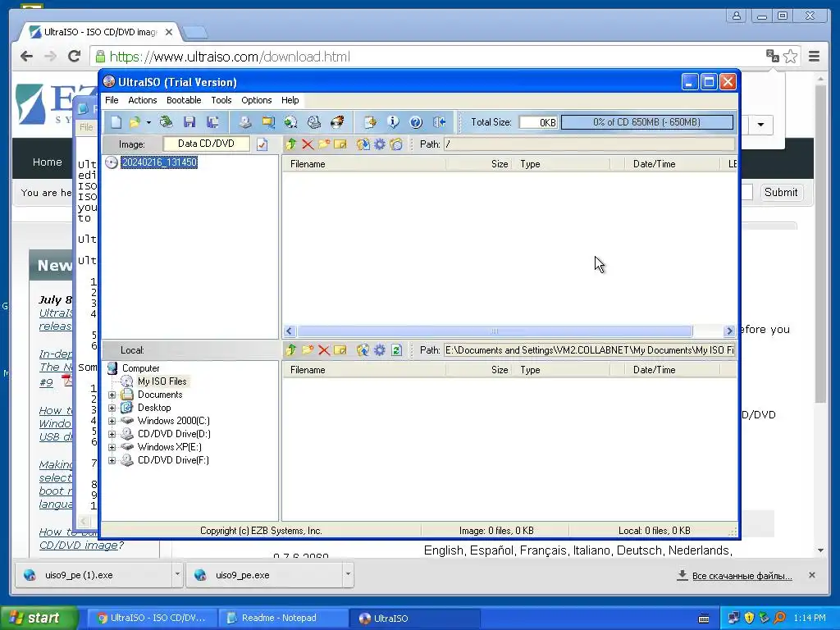Screen dimensions: 840x630
Task: Click the blue Properties info icon
Action: (x=393, y=122)
